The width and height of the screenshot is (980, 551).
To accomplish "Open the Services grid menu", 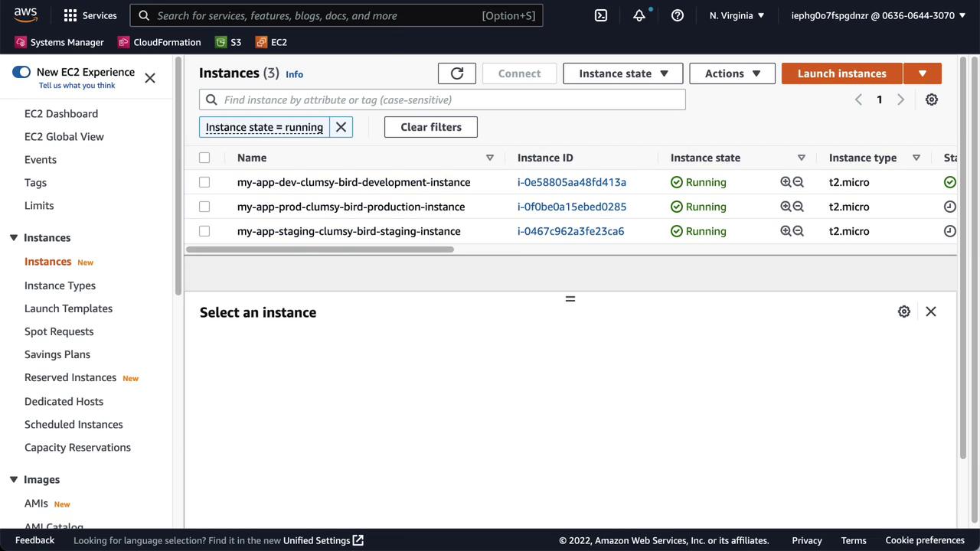I will click(90, 15).
